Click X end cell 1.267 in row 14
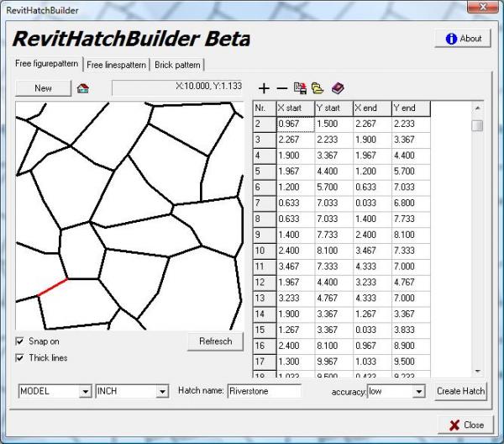This screenshot has width=504, height=444. coord(372,314)
